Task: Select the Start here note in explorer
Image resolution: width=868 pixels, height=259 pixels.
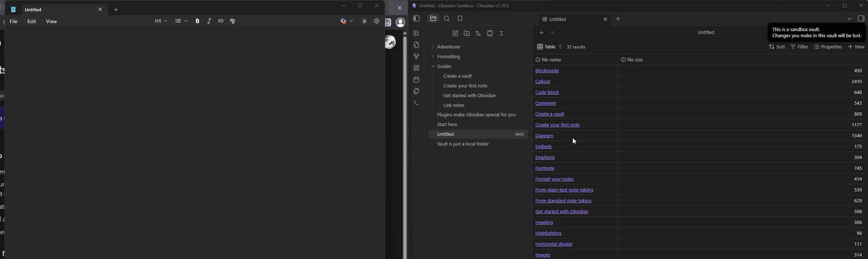Action: 447,125
